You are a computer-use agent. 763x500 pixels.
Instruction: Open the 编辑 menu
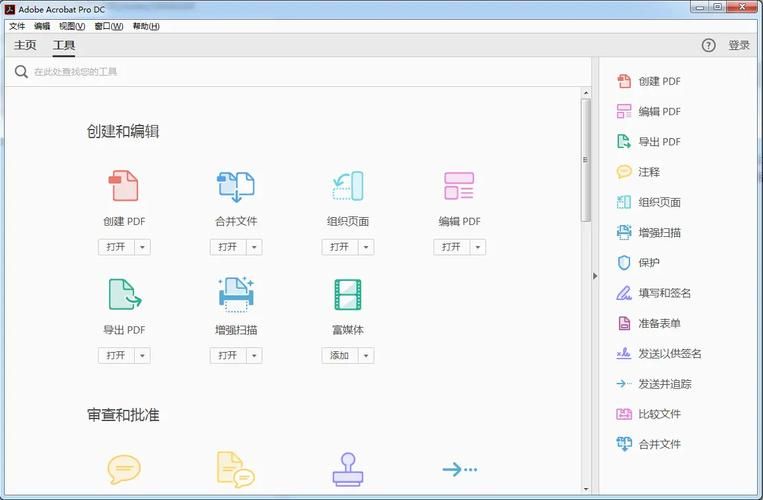click(42, 26)
